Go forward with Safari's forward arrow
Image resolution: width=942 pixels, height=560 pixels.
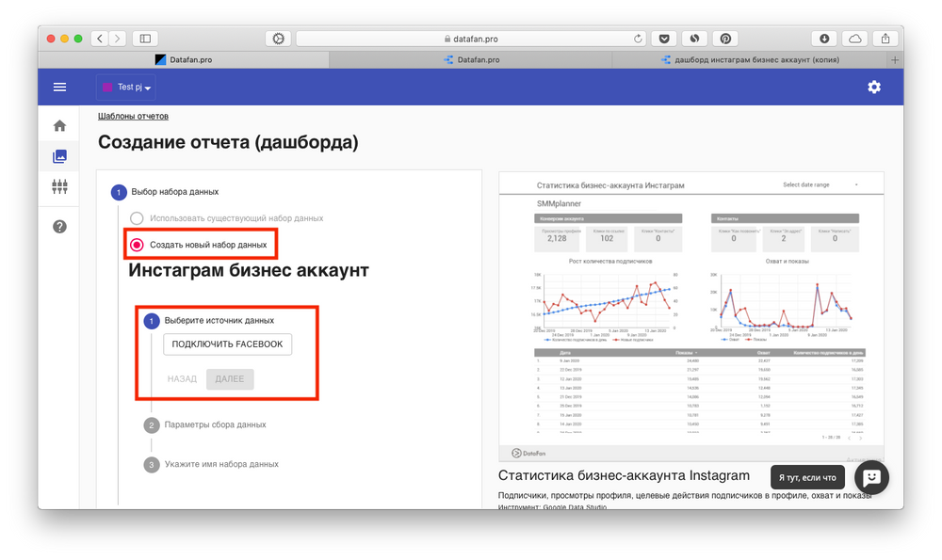click(x=118, y=39)
